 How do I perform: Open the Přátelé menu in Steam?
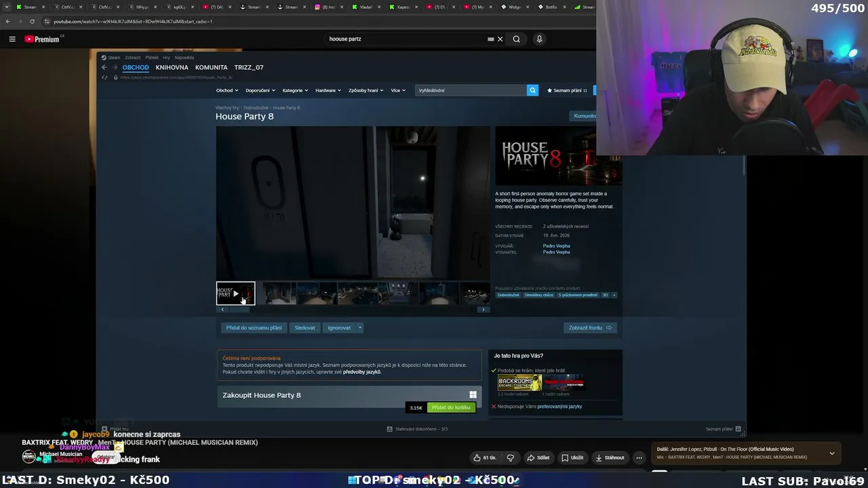tap(152, 58)
